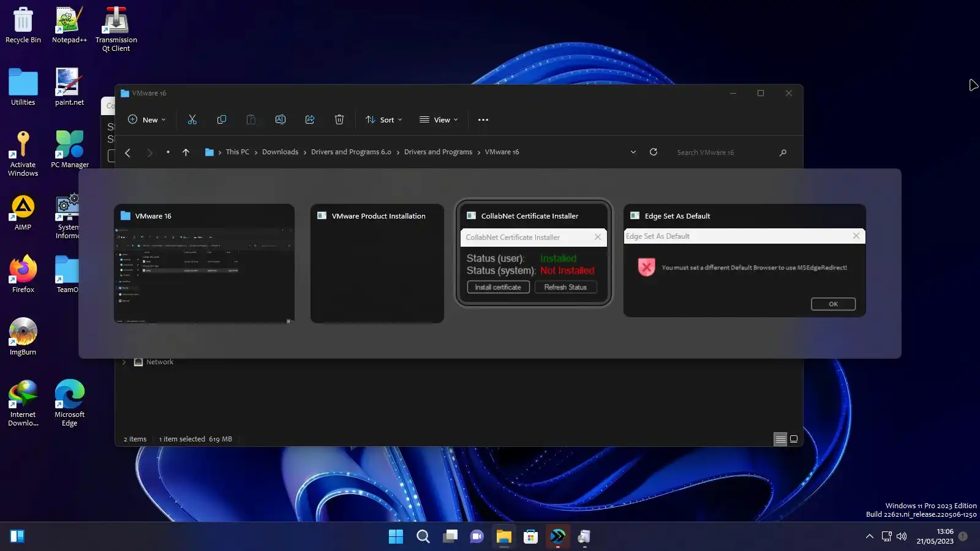Screen dimensions: 980x551
Task: Switch to Edge Set As Default window
Action: (744, 260)
